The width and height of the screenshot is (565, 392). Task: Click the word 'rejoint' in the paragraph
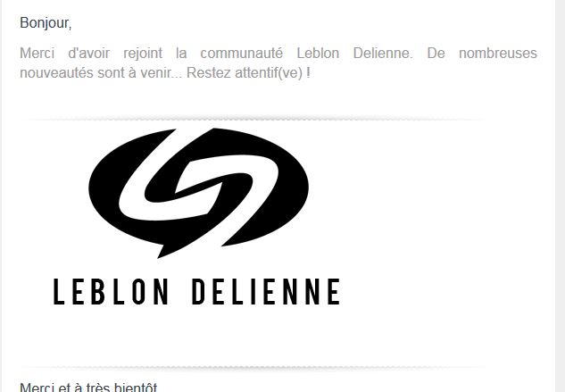point(143,54)
